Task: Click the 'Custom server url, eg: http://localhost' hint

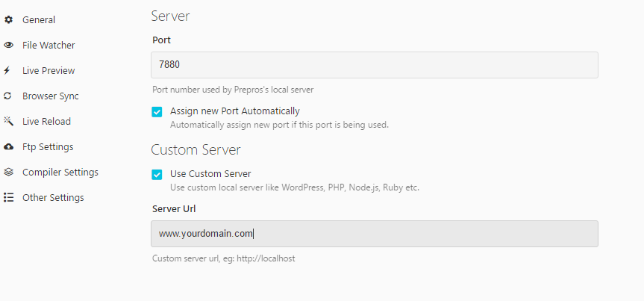Action: [223, 258]
